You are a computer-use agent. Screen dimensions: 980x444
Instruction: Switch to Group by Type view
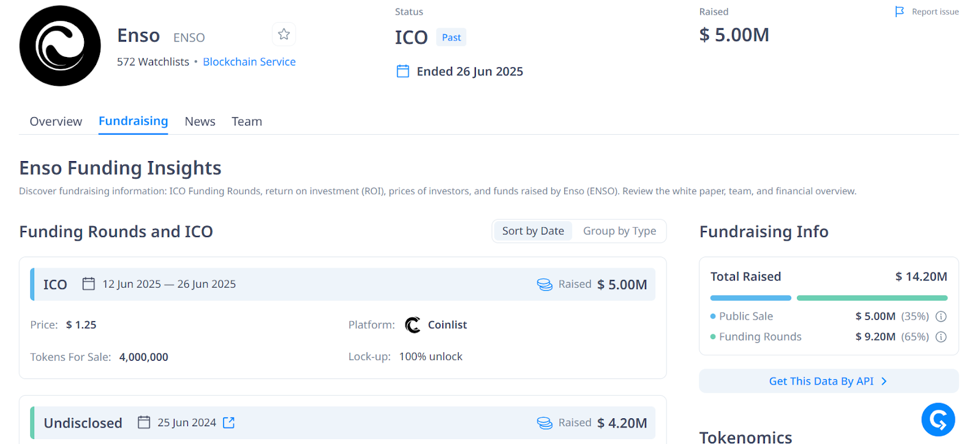(x=619, y=231)
